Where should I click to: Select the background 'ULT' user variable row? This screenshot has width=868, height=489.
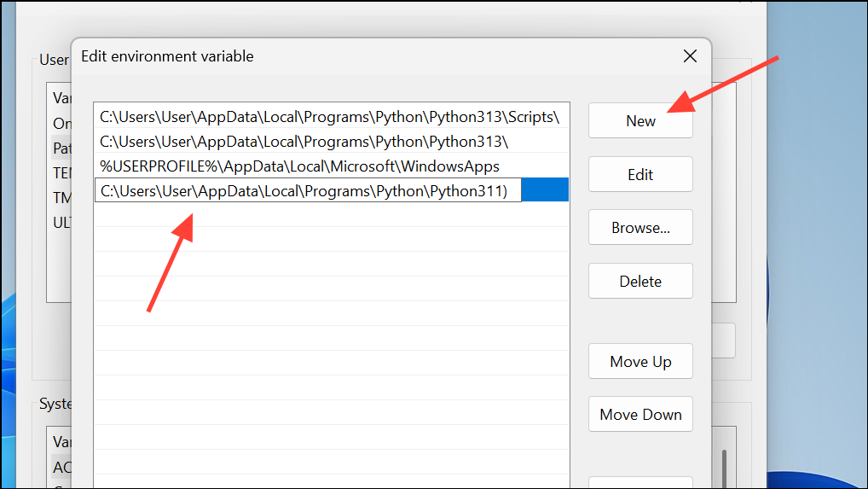(x=61, y=223)
